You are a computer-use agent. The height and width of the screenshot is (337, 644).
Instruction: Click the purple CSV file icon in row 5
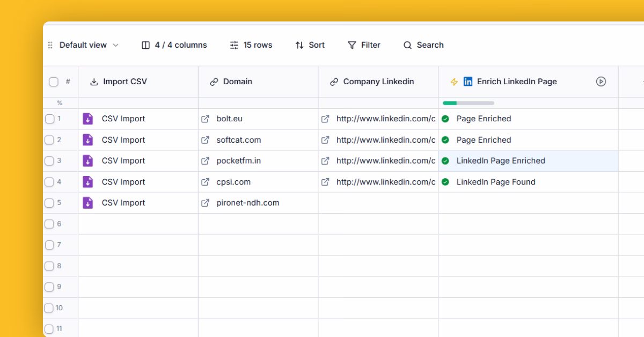[87, 203]
